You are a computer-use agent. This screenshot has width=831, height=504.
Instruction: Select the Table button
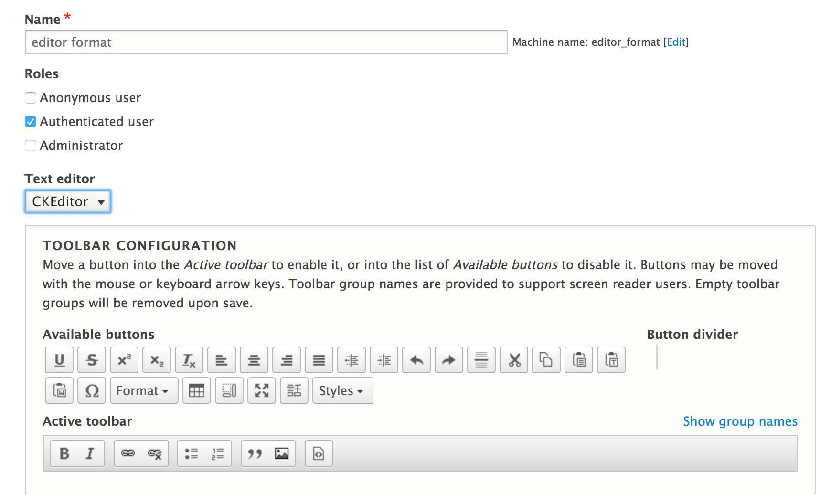tap(197, 391)
